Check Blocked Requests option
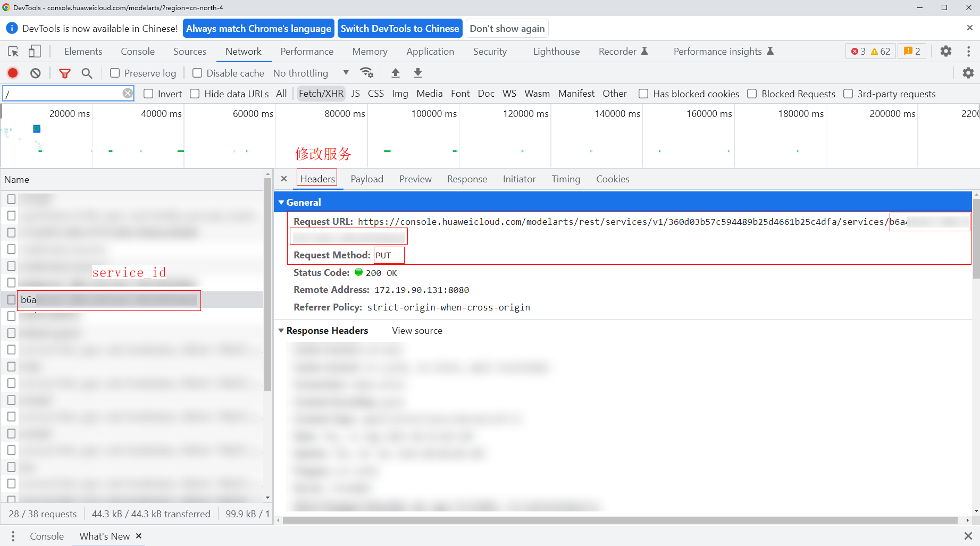The height and width of the screenshot is (546, 980). (x=752, y=94)
